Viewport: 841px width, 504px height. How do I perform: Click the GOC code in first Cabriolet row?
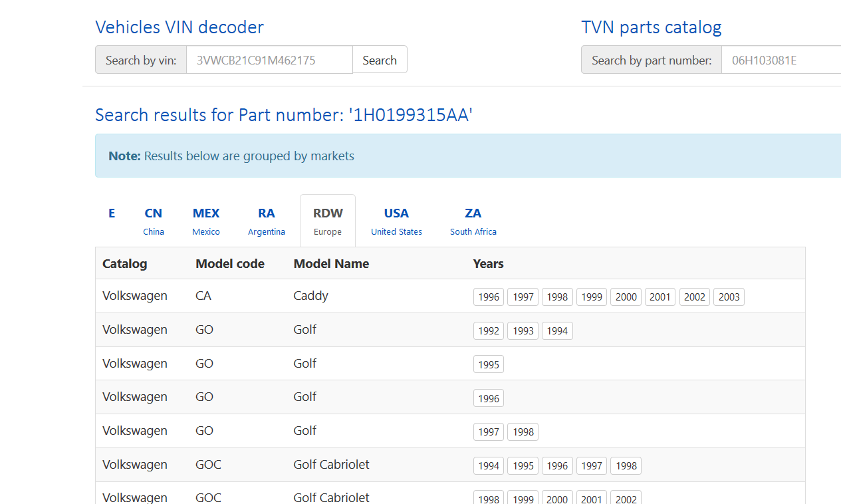(208, 465)
